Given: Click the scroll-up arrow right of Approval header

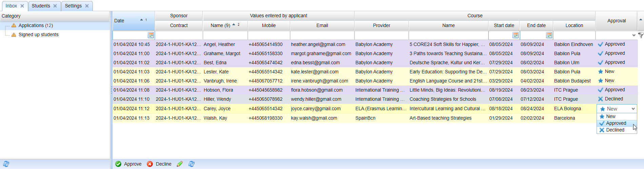Looking at the screenshot, I should click(641, 20).
